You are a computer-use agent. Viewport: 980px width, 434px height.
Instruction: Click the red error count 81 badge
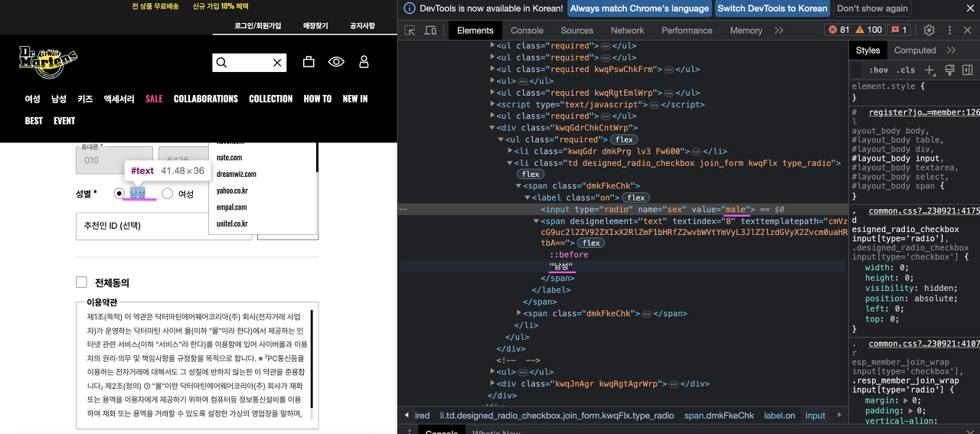click(x=838, y=30)
